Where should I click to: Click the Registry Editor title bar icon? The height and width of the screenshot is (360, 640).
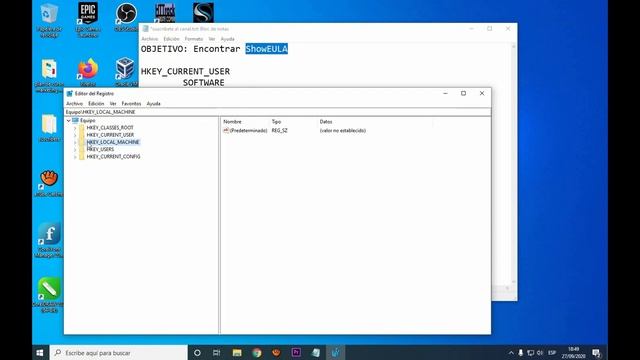[69, 93]
